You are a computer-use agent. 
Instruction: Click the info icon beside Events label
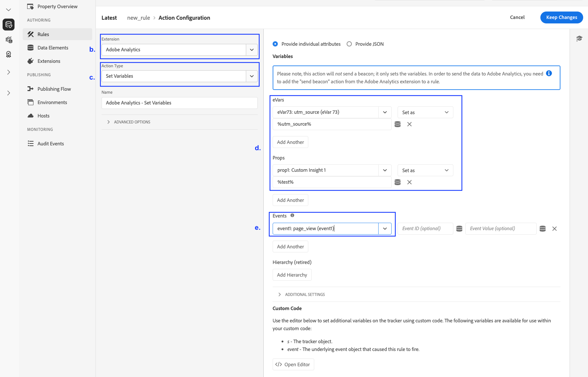pos(292,215)
